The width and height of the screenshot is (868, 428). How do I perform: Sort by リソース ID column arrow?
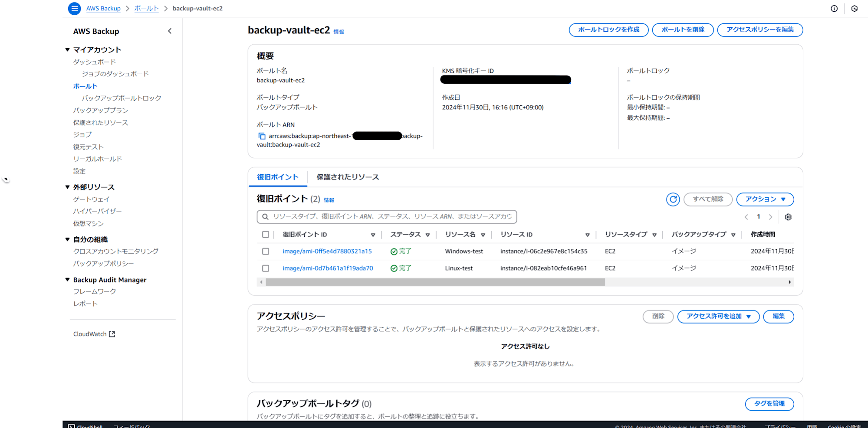pyautogui.click(x=587, y=235)
